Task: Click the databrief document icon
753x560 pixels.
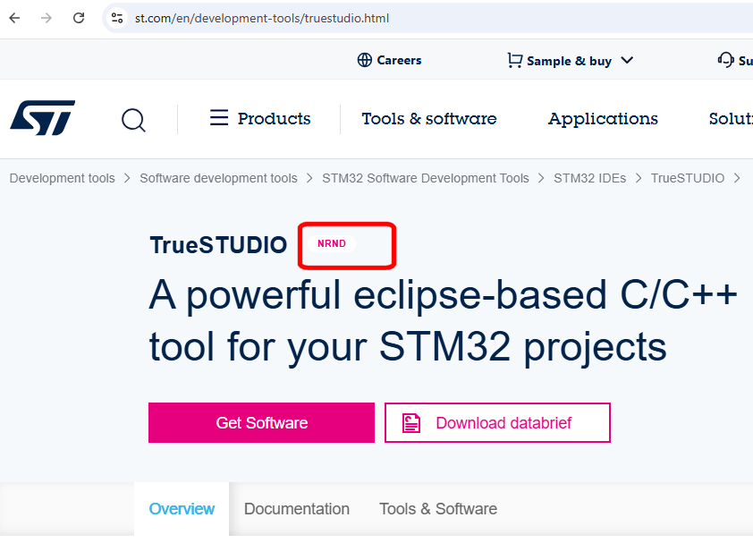Action: 410,422
